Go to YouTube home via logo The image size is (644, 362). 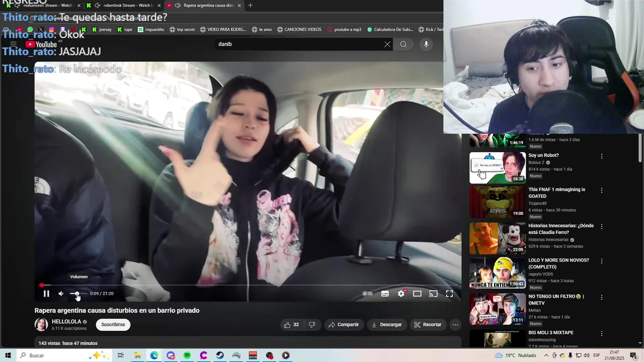tap(41, 44)
